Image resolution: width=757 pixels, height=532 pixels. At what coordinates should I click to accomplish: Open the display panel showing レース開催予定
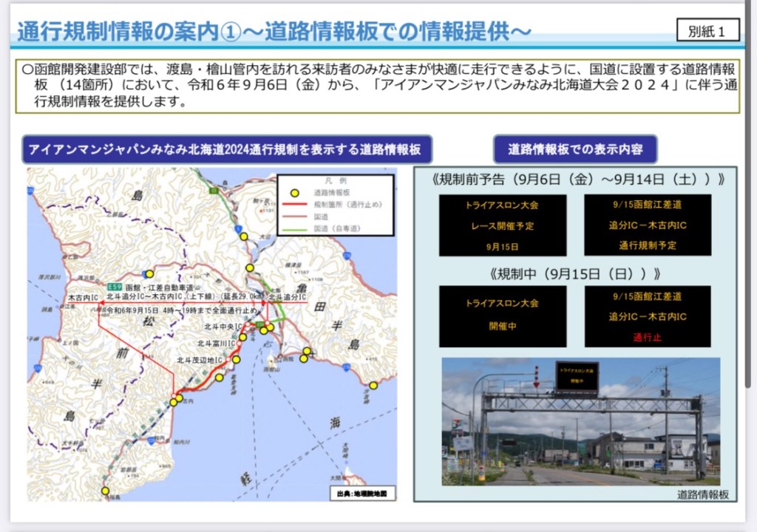coord(502,225)
